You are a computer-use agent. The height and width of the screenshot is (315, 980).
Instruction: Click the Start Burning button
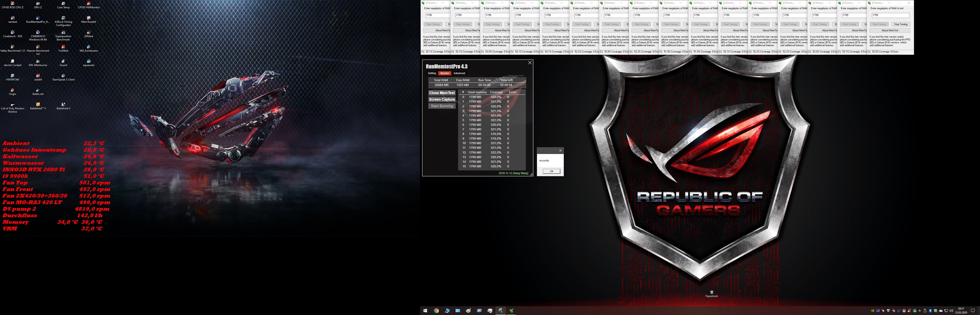pos(442,106)
